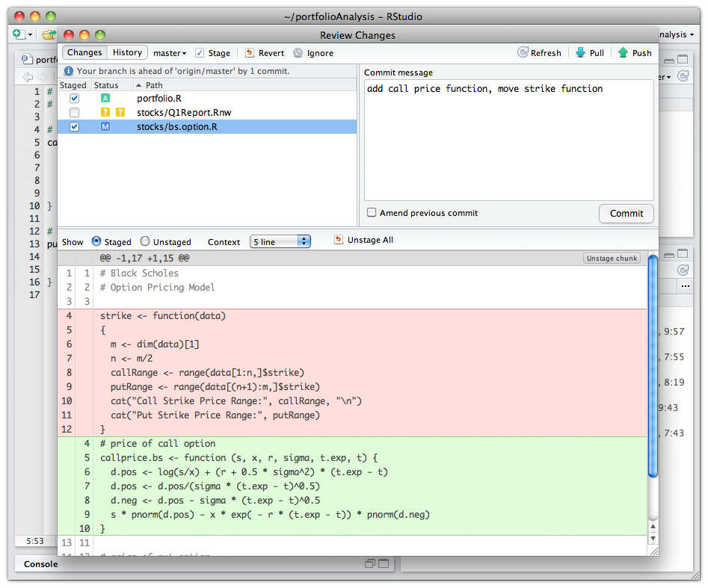
Task: Click the Revert changes icon
Action: point(250,53)
